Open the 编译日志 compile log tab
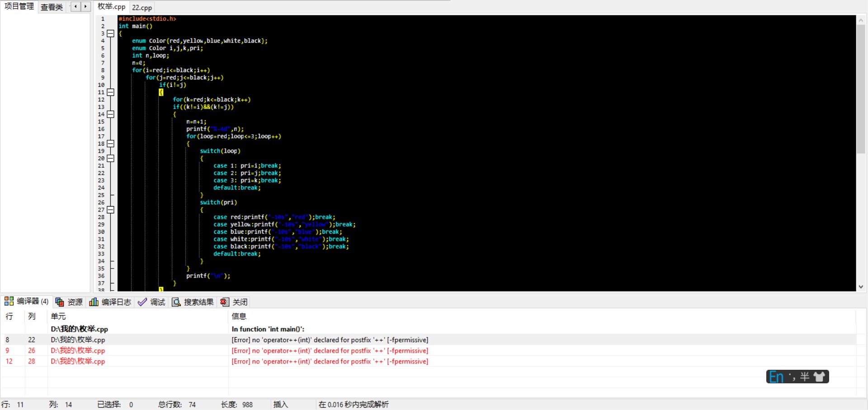Image resolution: width=868 pixels, height=410 pixels. (110, 302)
